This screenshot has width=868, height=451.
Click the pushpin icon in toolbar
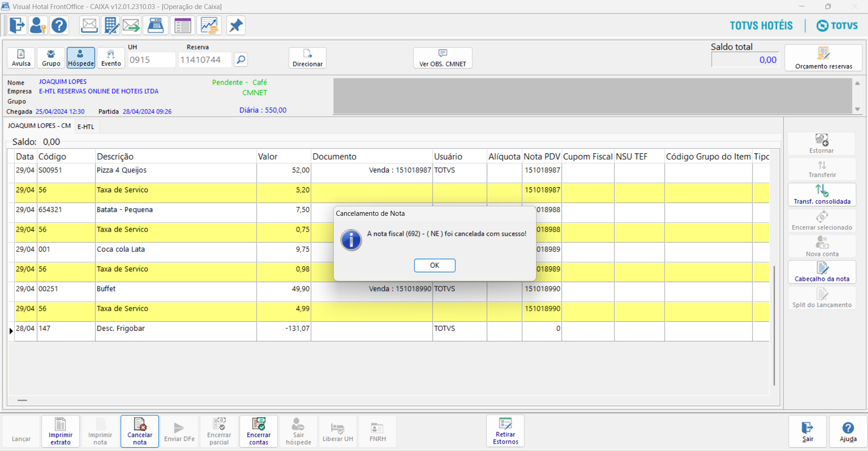click(x=235, y=25)
